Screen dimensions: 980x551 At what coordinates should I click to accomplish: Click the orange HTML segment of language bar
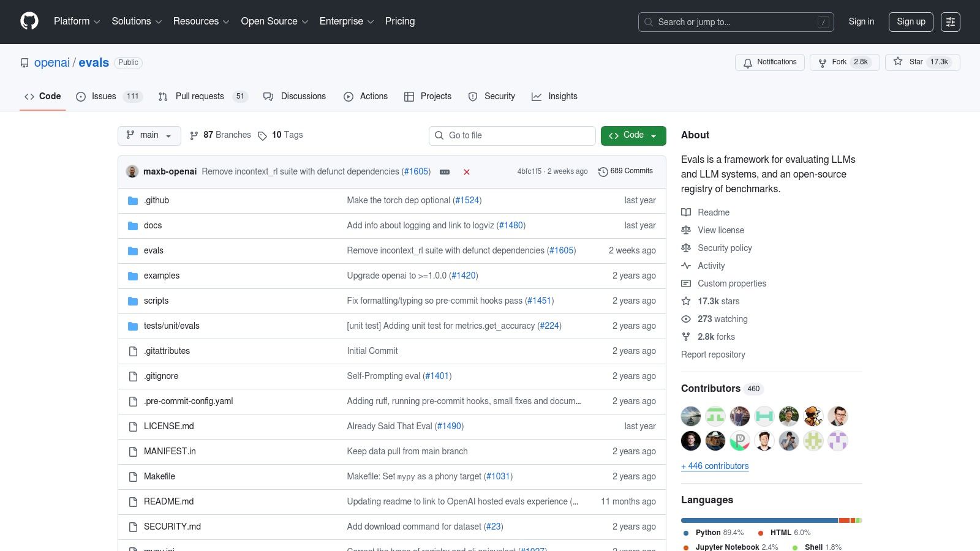[x=844, y=520]
